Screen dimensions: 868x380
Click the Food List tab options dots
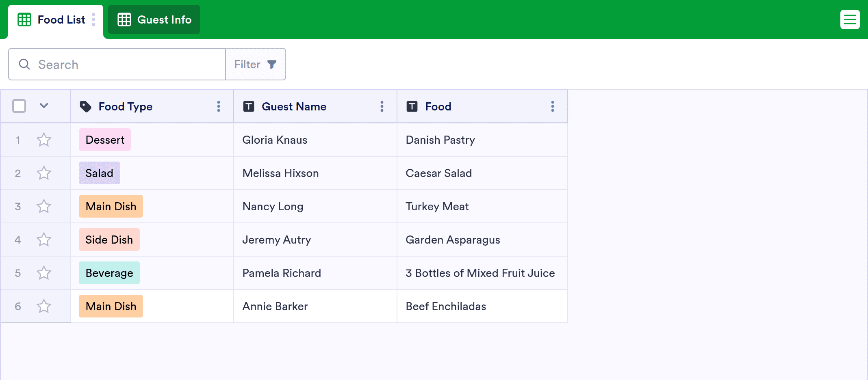[x=93, y=19]
